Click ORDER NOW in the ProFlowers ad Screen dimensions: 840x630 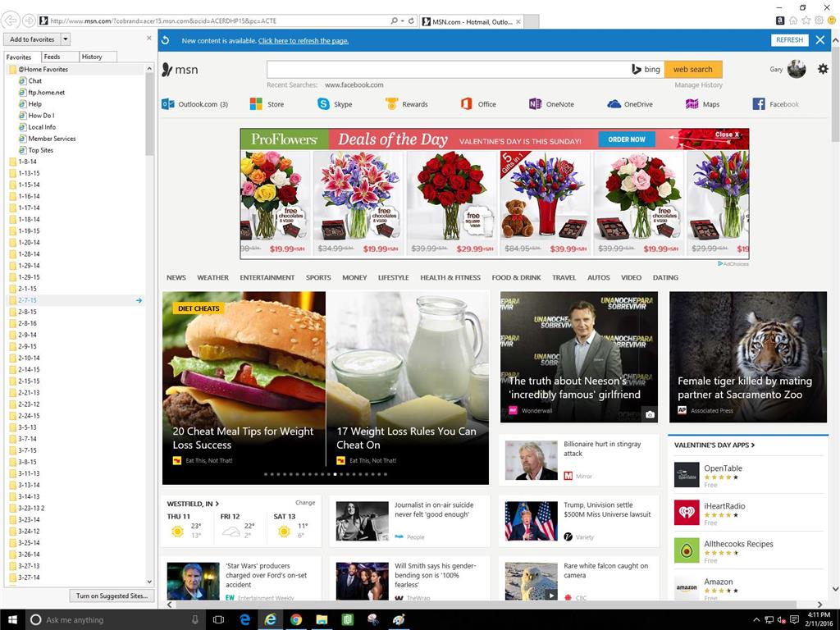point(626,139)
